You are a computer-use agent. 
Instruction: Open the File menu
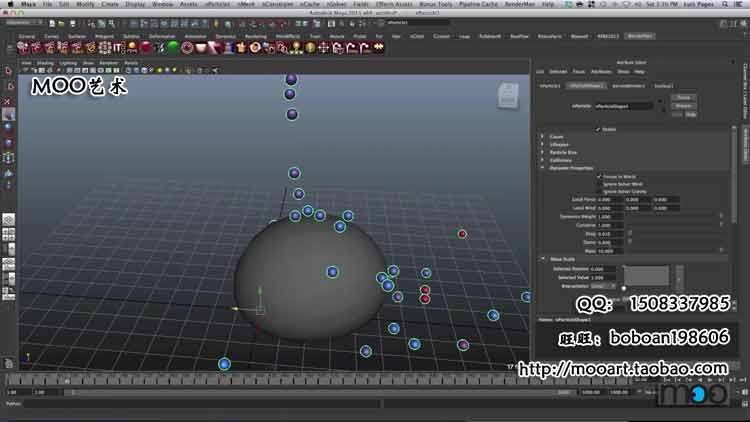point(47,4)
